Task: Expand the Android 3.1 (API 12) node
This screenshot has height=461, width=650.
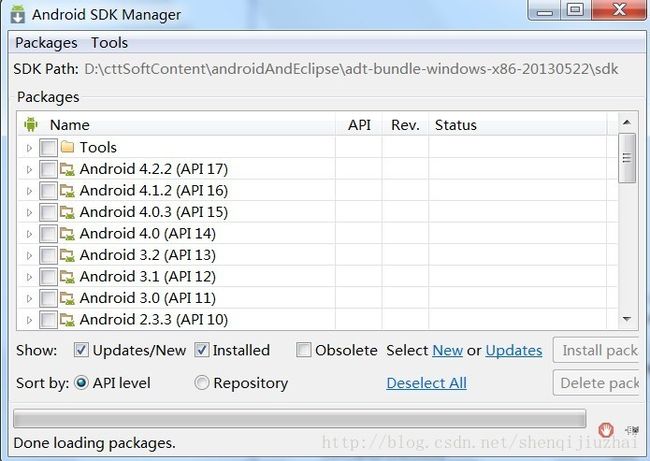Action: point(29,277)
